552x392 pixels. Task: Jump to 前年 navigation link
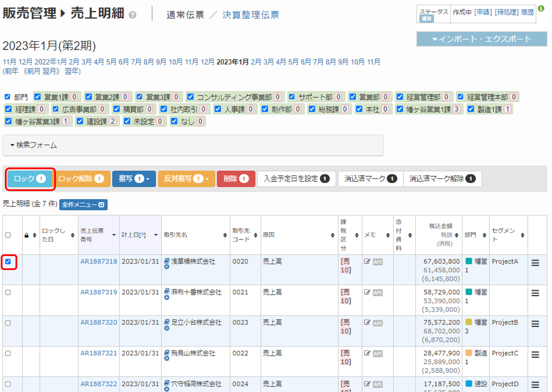[x=11, y=71]
